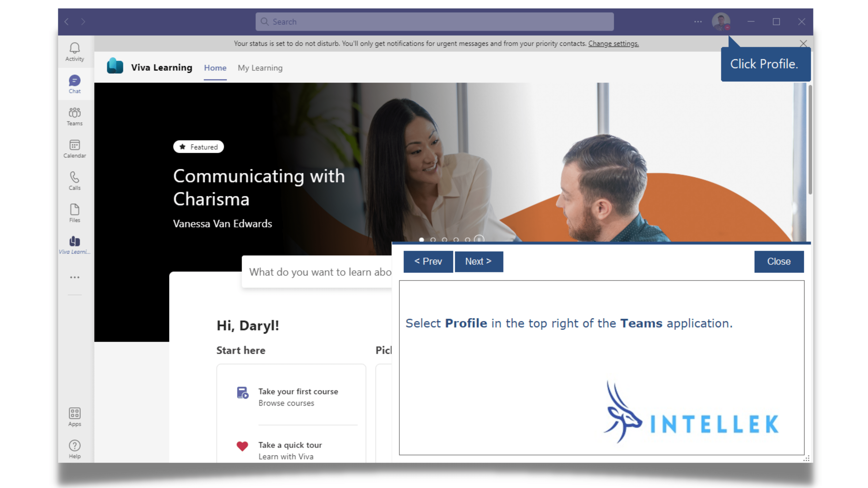Click the Home tab in Viva Learning
Viewport: 868px width, 488px height.
(x=215, y=67)
